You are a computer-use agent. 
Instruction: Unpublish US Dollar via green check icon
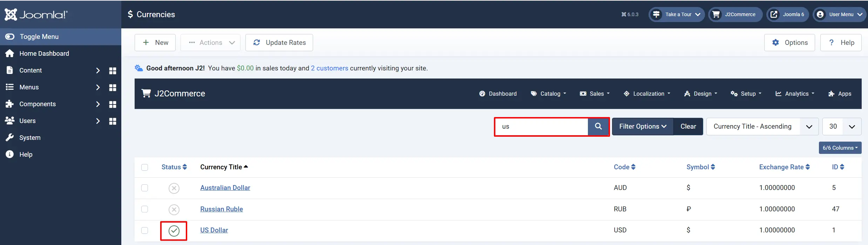174,231
